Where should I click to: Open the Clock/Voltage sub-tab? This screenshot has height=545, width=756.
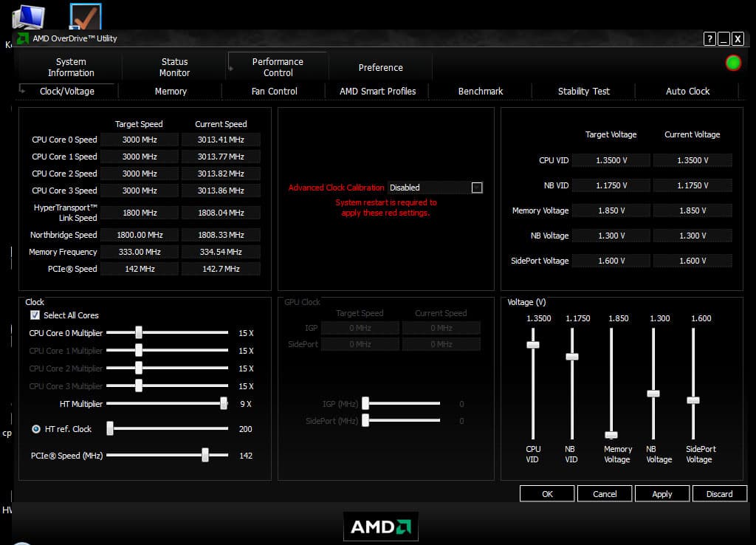67,91
